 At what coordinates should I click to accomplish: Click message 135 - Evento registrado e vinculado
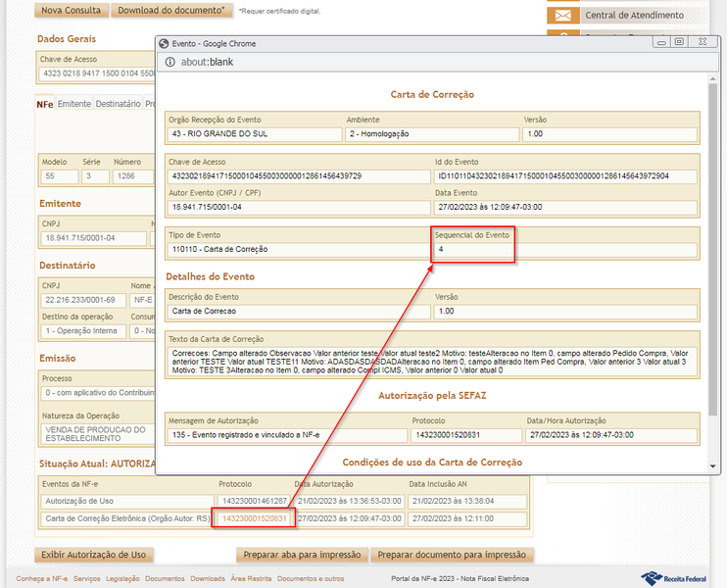coord(287,435)
